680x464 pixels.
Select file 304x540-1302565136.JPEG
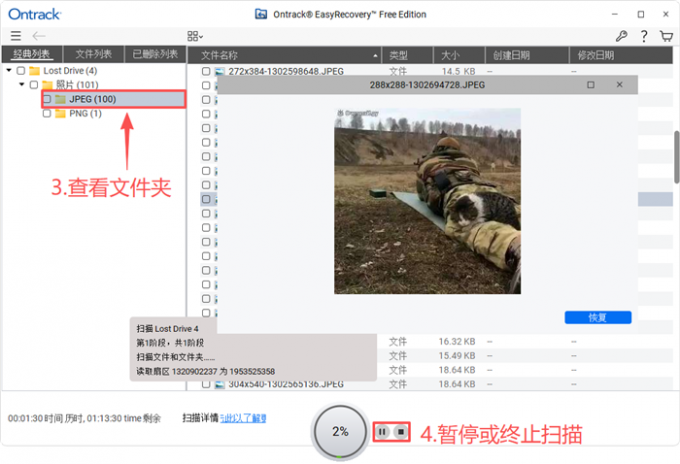pos(286,384)
